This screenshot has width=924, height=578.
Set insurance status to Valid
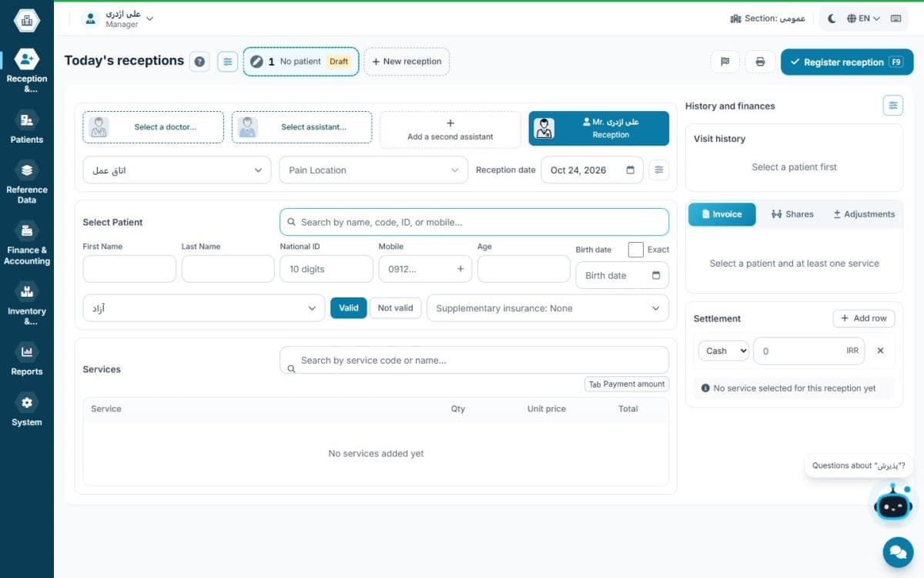pos(349,307)
